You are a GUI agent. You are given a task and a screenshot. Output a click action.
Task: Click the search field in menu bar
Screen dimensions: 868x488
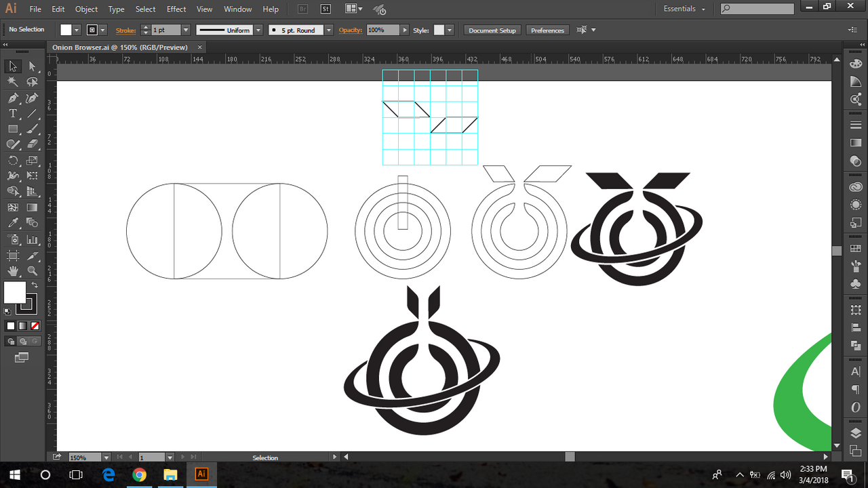[x=757, y=9]
